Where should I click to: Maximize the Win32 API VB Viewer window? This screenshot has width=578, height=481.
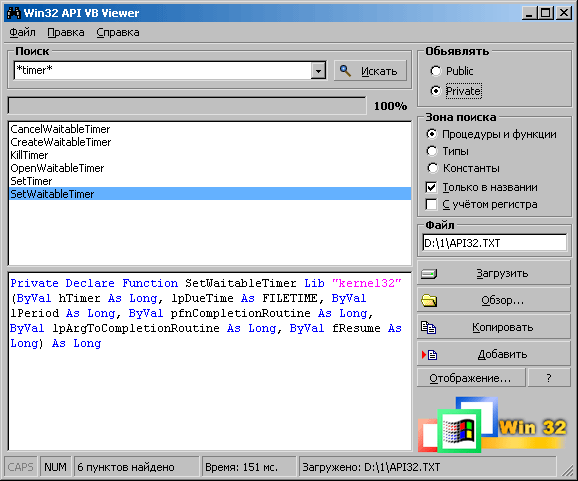pyautogui.click(x=546, y=13)
